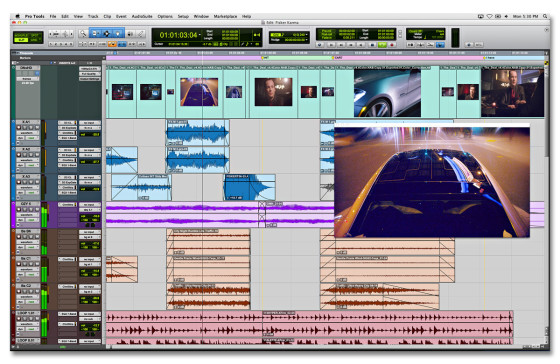
Task: Select the Trim tool in toolbar
Action: click(95, 34)
